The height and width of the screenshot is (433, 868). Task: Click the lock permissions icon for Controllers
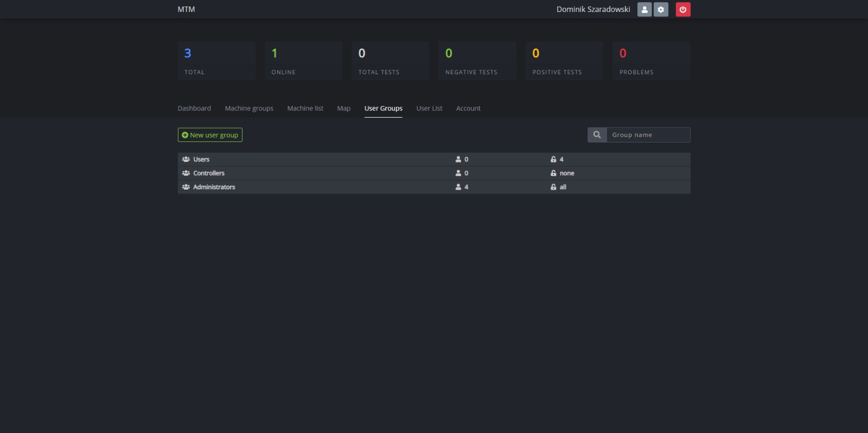point(553,173)
